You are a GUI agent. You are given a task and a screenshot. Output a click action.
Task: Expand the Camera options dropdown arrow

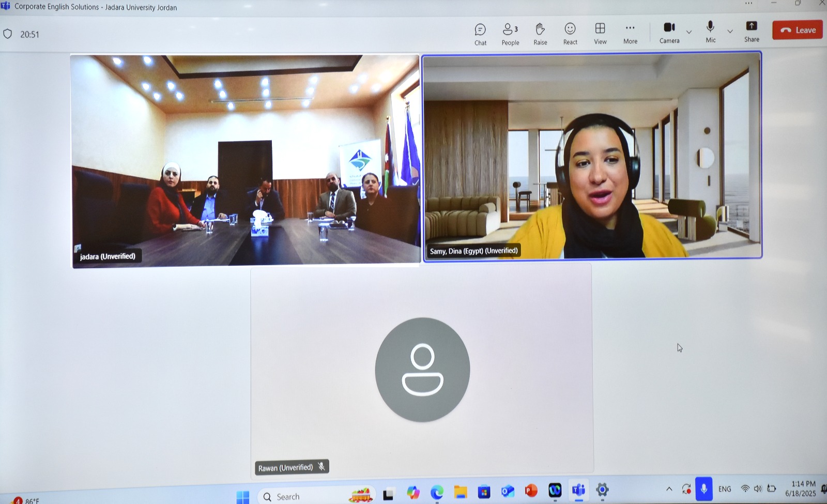click(689, 32)
